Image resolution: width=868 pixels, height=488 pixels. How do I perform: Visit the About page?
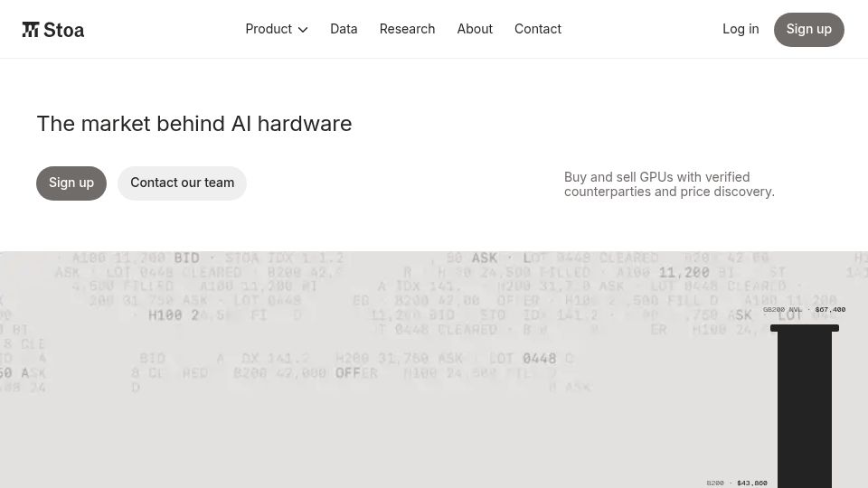click(475, 29)
